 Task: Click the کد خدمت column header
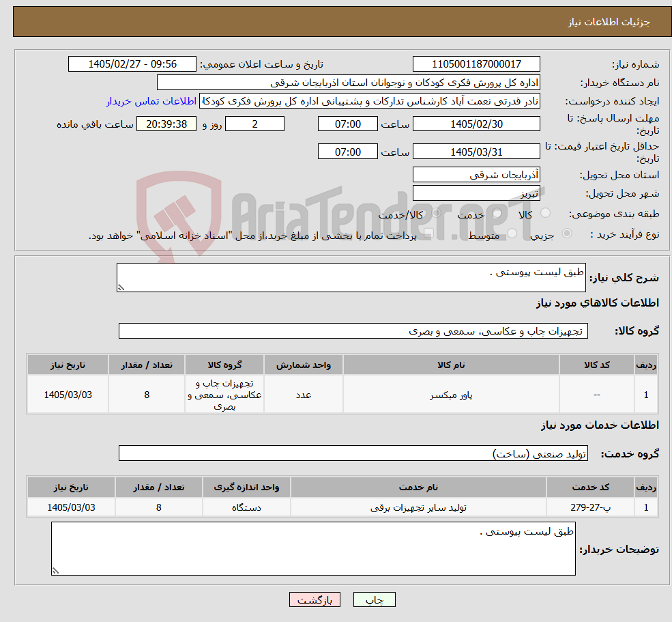tap(590, 487)
